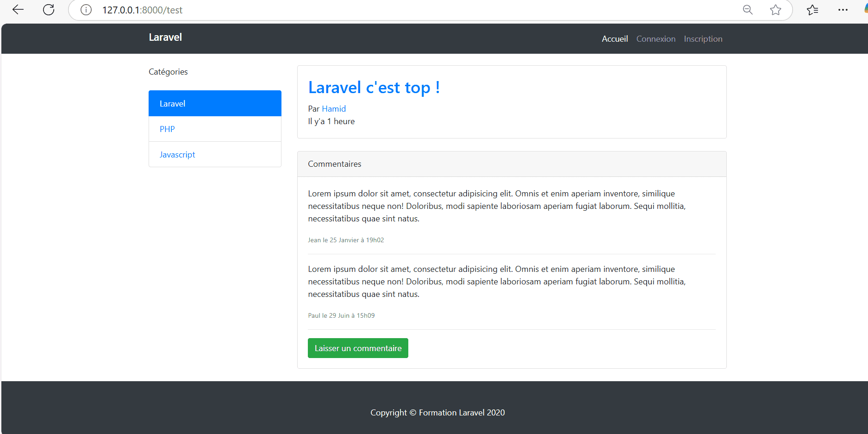Open browser settings and more menu
868x434 pixels.
pyautogui.click(x=843, y=10)
